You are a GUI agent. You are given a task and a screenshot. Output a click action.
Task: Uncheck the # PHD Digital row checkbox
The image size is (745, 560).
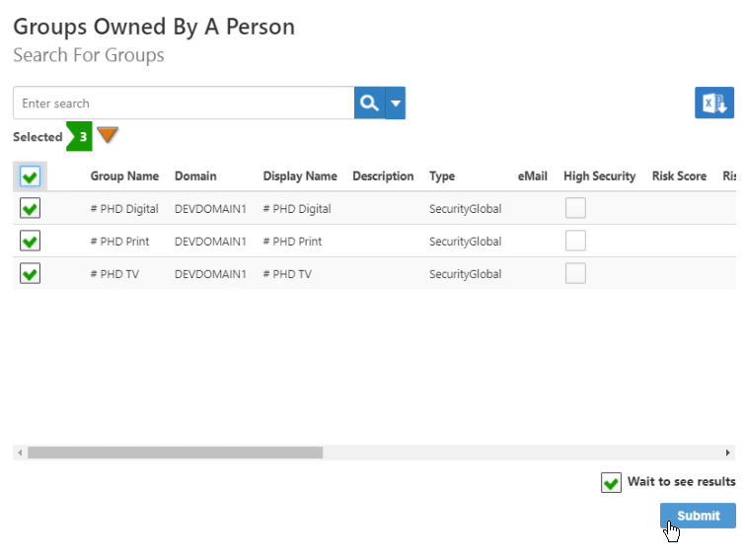coord(30,209)
